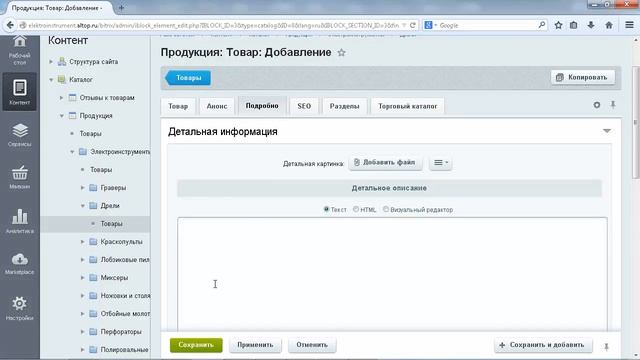The width and height of the screenshot is (640, 360).
Task: Open tab settings gear icon
Action: click(x=597, y=105)
